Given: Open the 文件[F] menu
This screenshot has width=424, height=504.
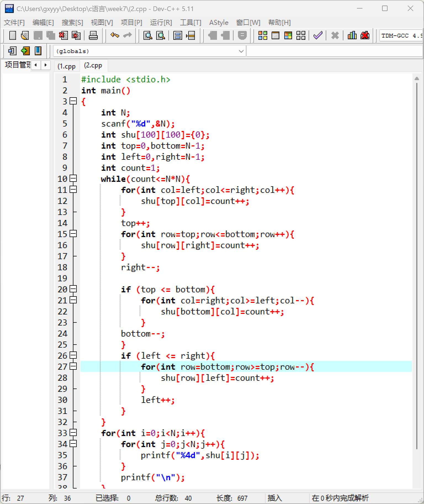Looking at the screenshot, I should pyautogui.click(x=14, y=22).
